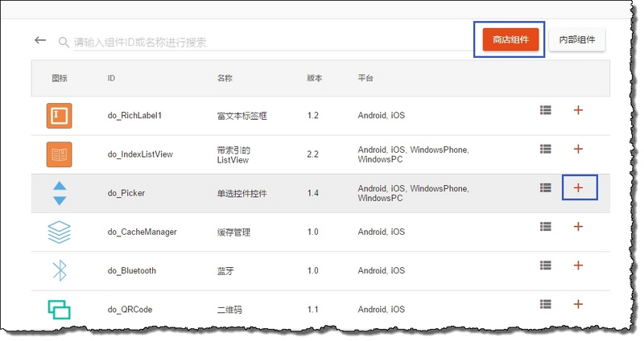Open details list icon for do_Bluetooth
The image size is (644, 341).
(x=546, y=265)
